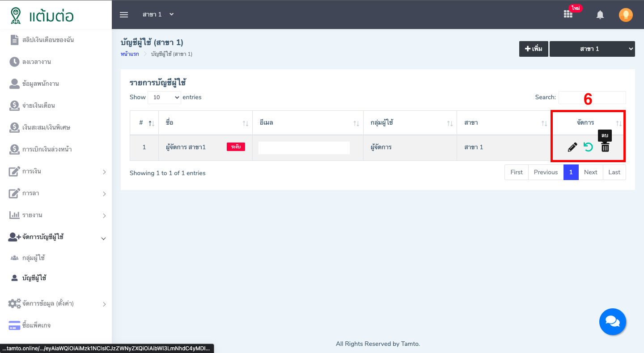
Task: Toggle the hamburger sidebar menu
Action: coord(124,14)
